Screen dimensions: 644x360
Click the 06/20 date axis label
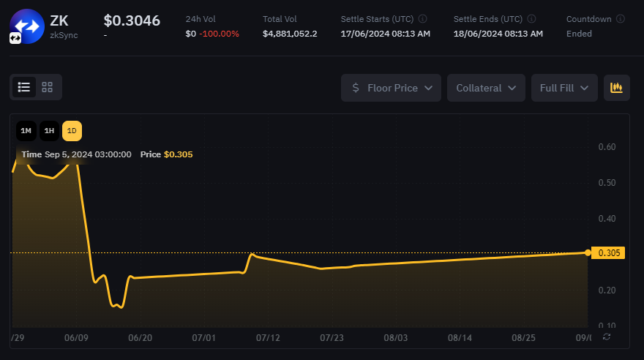140,338
